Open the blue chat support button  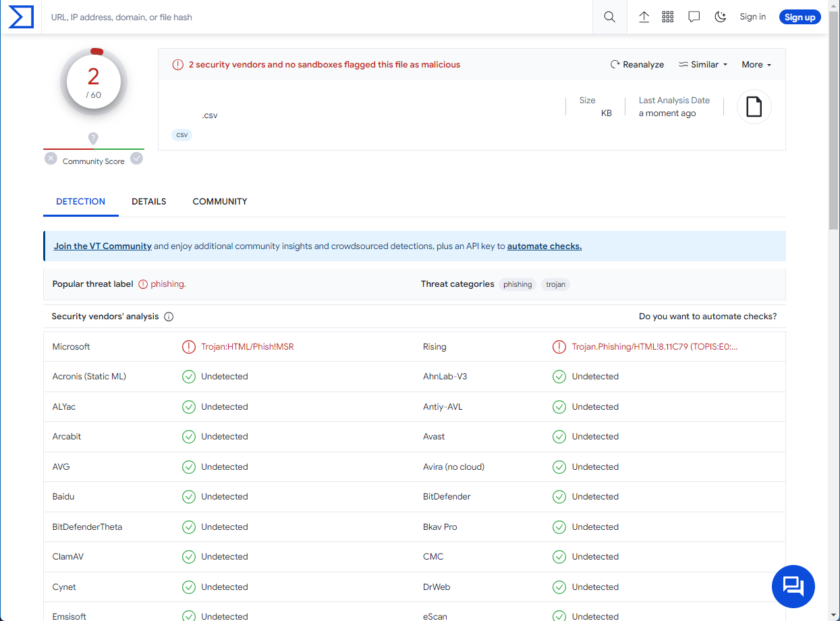point(793,587)
